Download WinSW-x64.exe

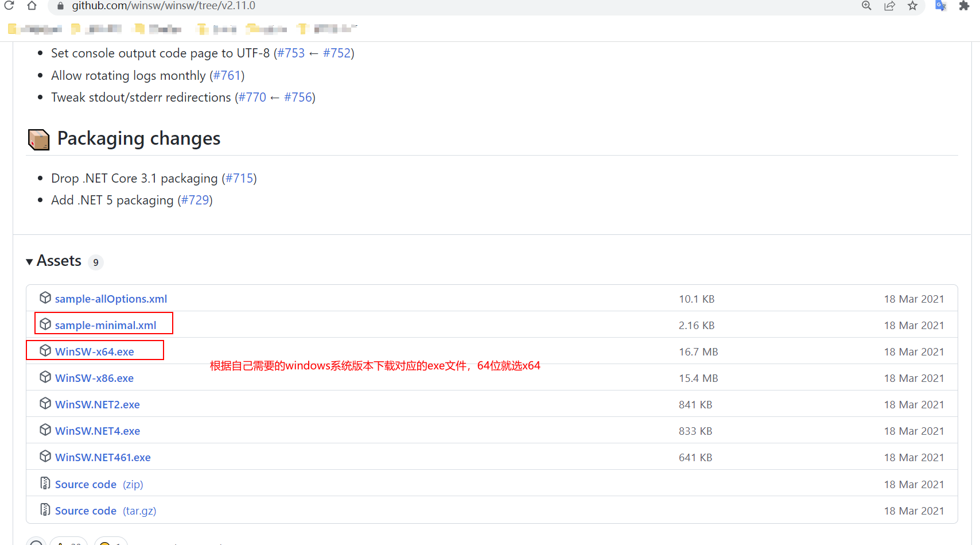pos(94,351)
